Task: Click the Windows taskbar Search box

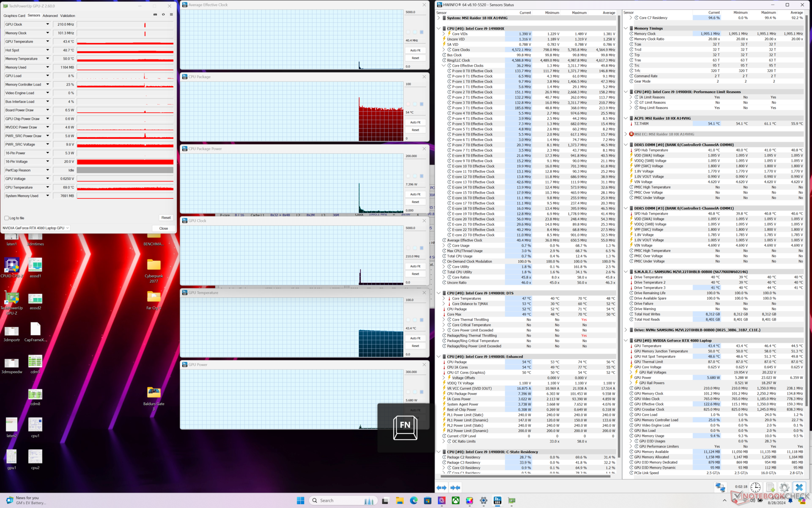Action: coord(343,500)
